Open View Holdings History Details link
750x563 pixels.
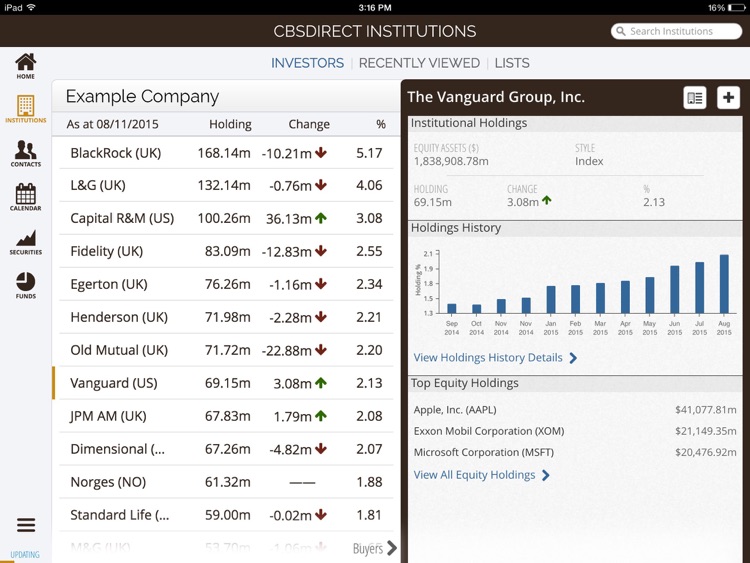pos(488,357)
